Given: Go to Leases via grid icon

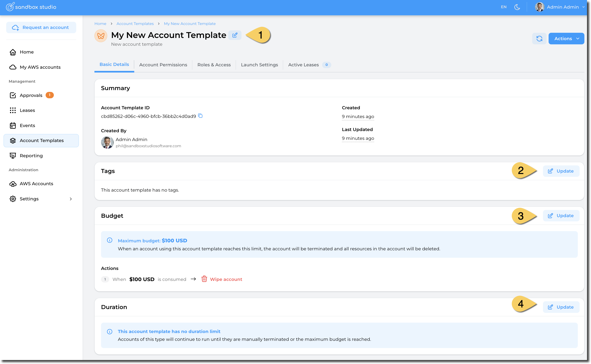Looking at the screenshot, I should (x=13, y=110).
